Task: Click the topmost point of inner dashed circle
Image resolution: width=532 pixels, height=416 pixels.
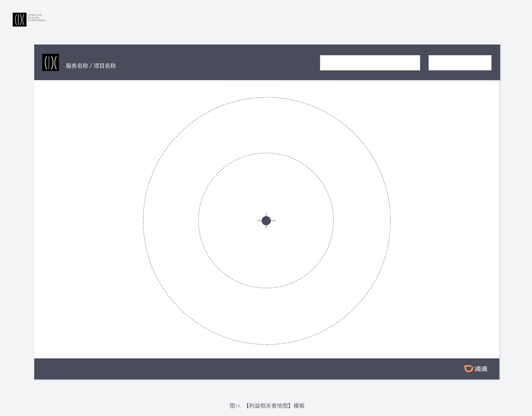Action: point(266,153)
